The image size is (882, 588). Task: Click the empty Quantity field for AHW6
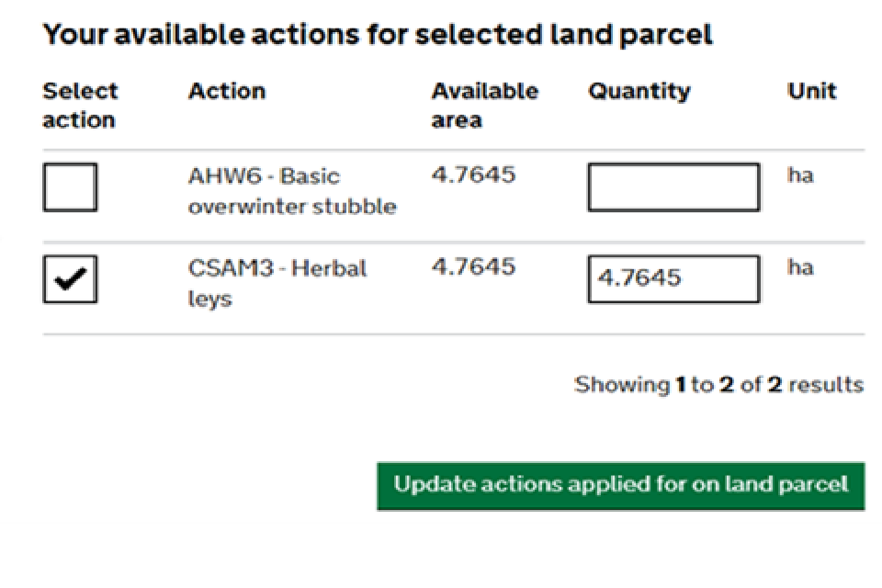(673, 187)
